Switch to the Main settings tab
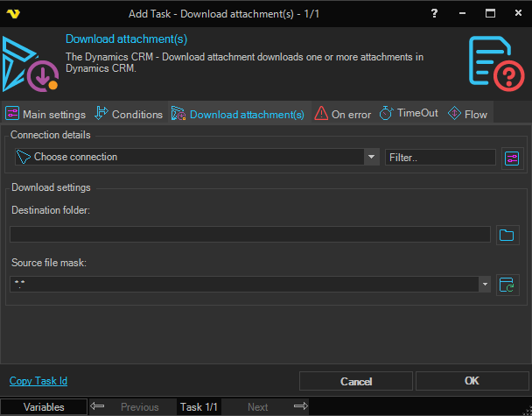 (45, 114)
